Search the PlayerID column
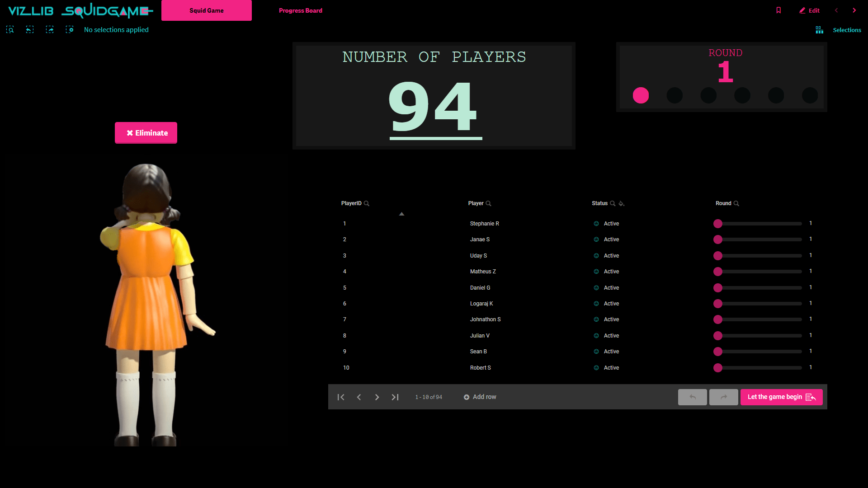This screenshot has height=488, width=868. 367,203
